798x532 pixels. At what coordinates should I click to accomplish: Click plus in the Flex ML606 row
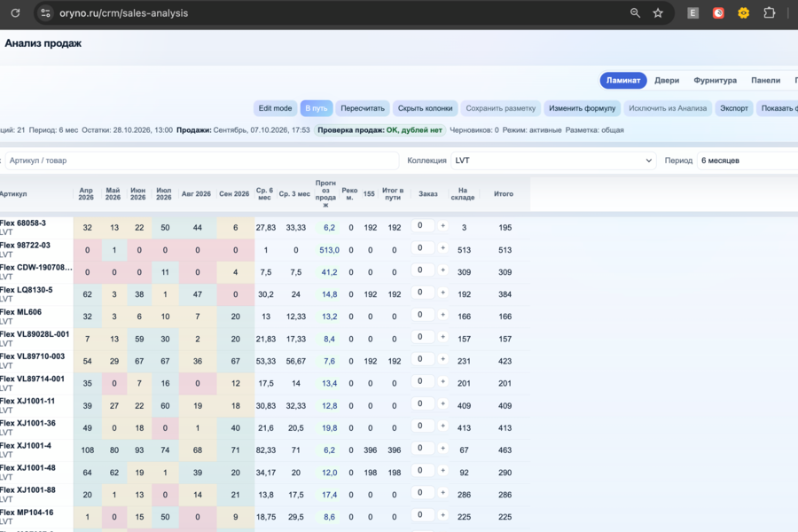(x=442, y=315)
